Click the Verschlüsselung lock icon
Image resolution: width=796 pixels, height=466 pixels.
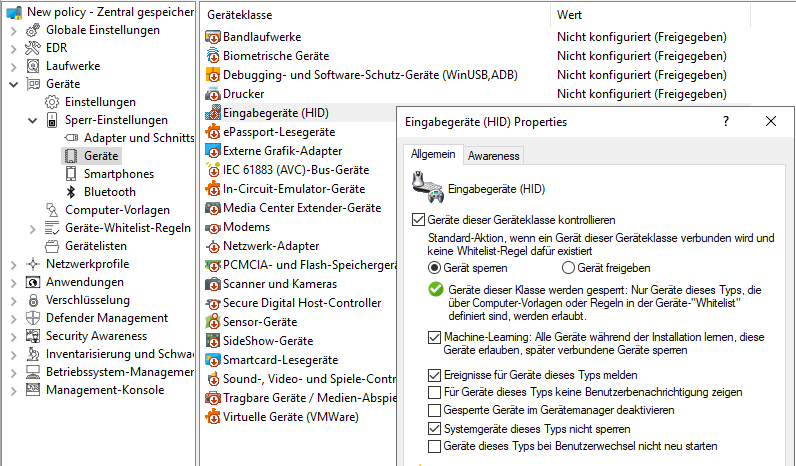[x=33, y=300]
